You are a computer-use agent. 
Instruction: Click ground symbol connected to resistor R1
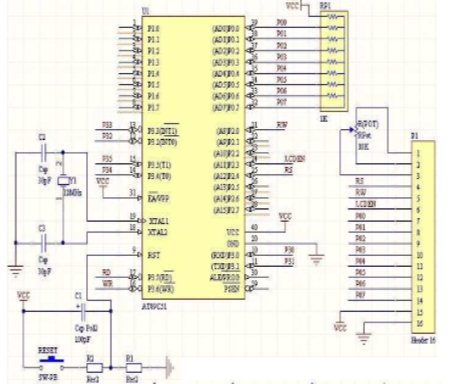click(170, 368)
